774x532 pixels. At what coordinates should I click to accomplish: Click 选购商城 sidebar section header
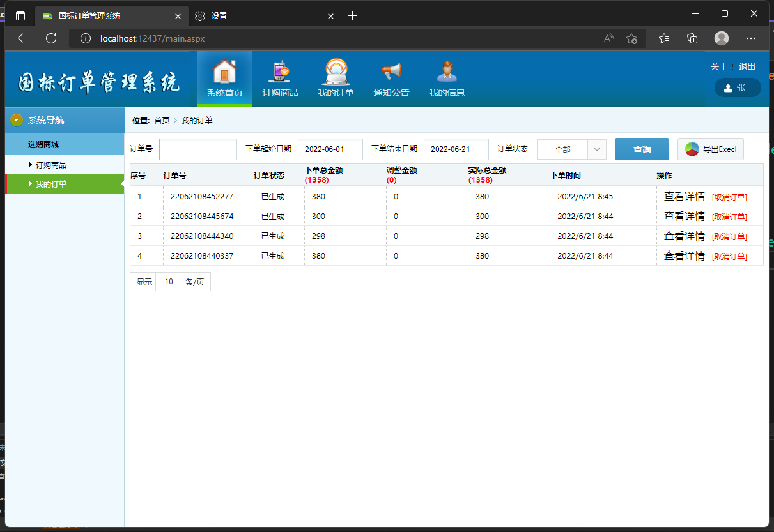click(65, 144)
